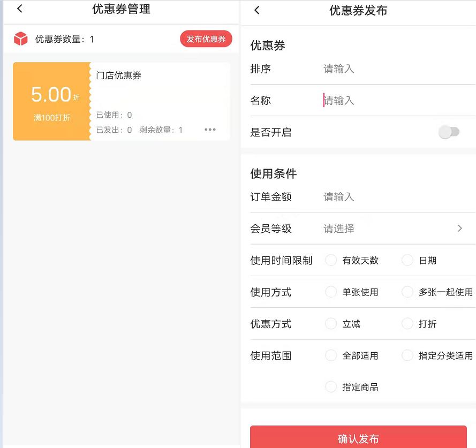
Task: Go back from the 优惠券管理 page
Action: coord(20,9)
